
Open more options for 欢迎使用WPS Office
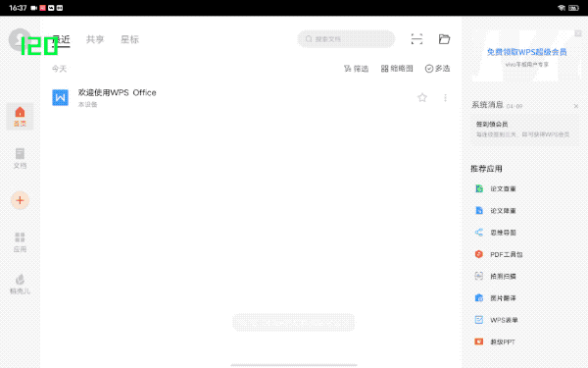(x=445, y=97)
